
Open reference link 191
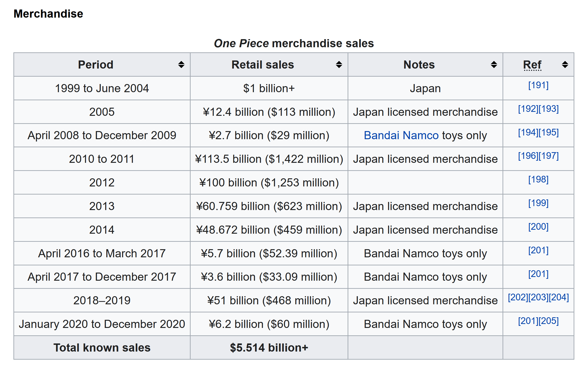tap(538, 86)
